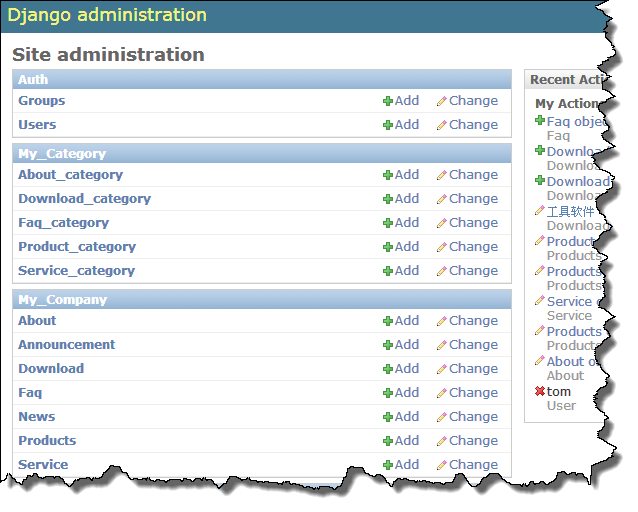The image size is (638, 512).
Task: Open the Users model link
Action: click(x=37, y=125)
